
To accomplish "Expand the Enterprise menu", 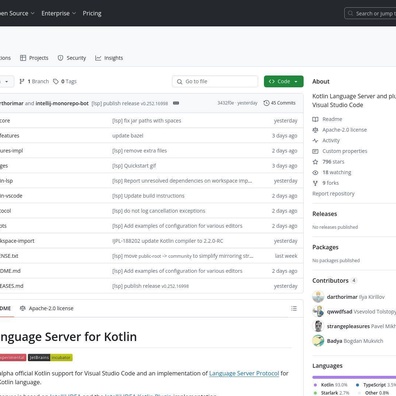I will pos(59,13).
